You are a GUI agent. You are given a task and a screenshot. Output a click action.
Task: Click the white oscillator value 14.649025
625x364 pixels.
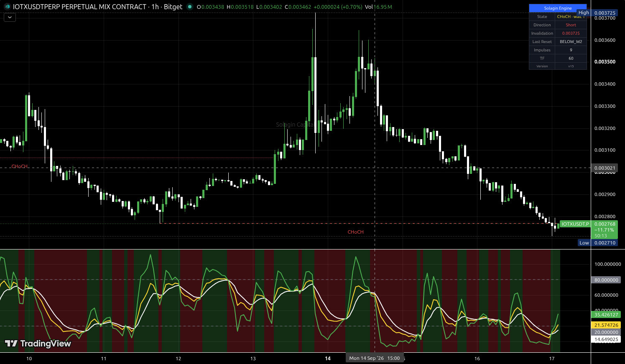606,339
